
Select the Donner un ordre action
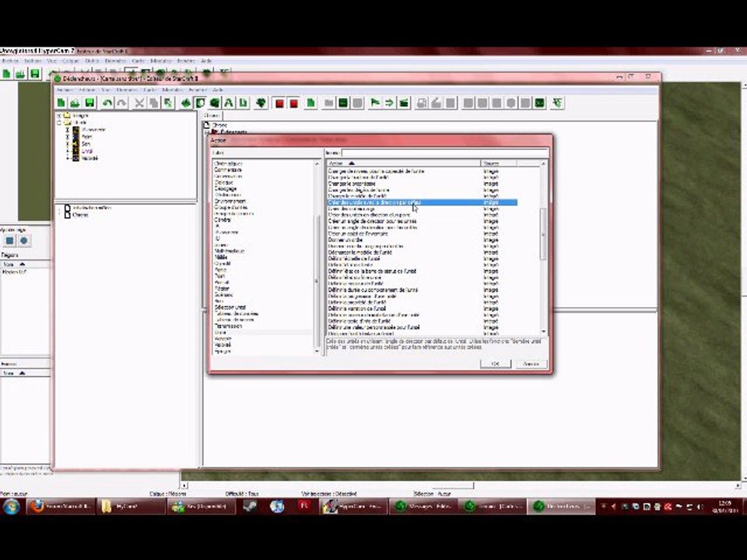[x=345, y=240]
